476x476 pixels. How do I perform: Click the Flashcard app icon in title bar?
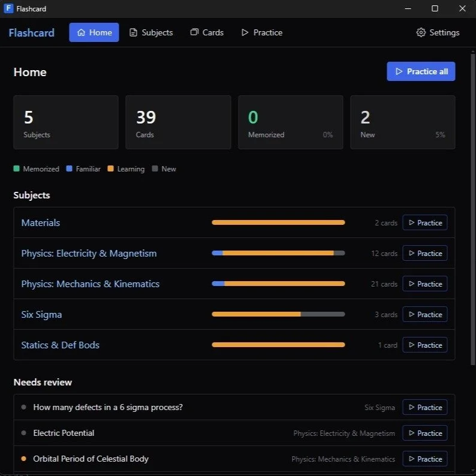pyautogui.click(x=8, y=8)
